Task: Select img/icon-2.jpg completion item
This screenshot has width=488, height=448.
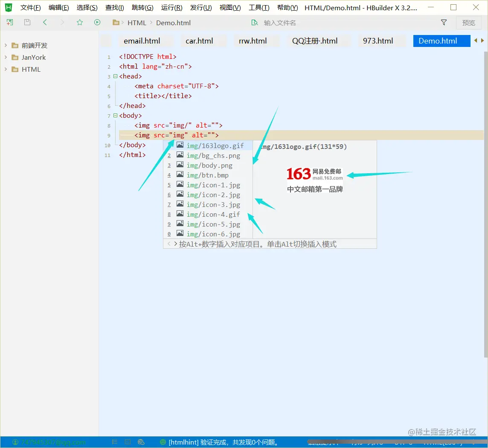Action: pos(208,195)
